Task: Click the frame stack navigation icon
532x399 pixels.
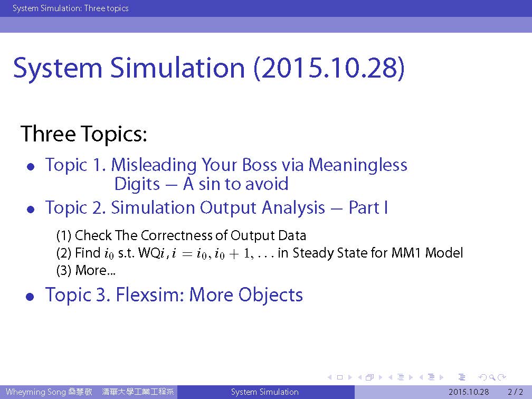Action: pyautogui.click(x=370, y=377)
